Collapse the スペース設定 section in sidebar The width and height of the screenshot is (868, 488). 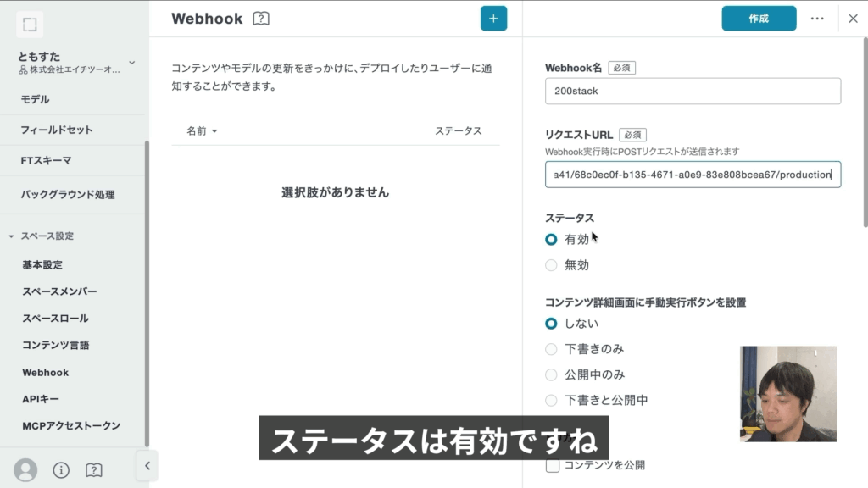12,236
